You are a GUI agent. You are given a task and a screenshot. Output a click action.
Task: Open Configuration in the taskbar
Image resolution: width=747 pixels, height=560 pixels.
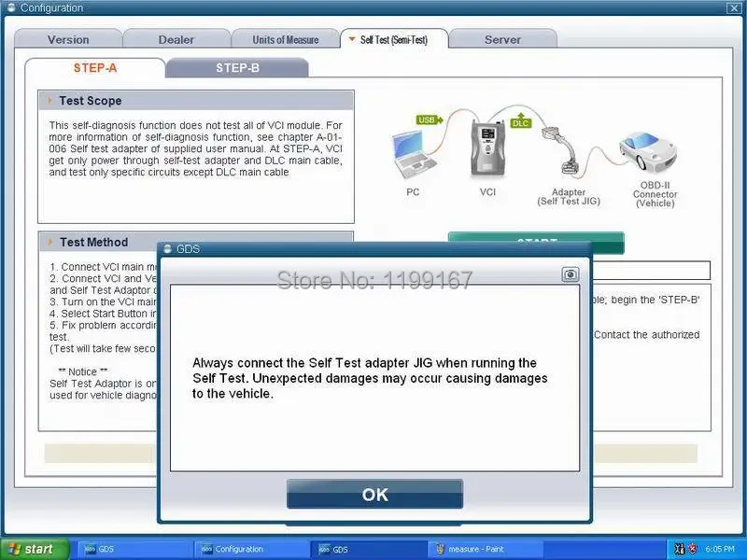pyautogui.click(x=251, y=549)
